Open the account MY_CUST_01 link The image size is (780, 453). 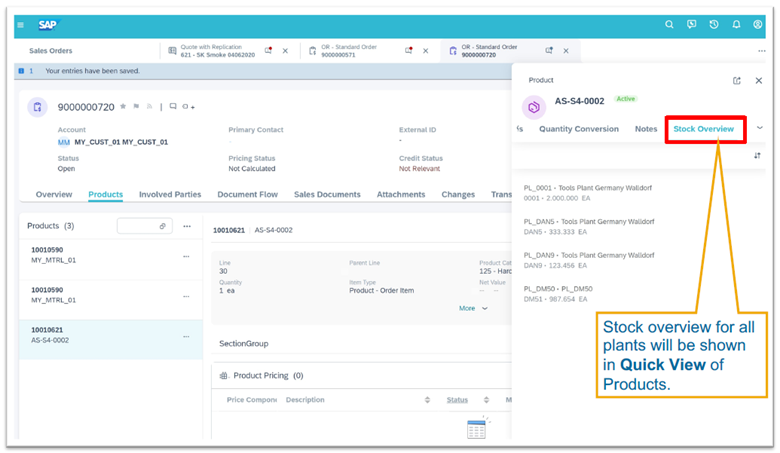tap(121, 142)
